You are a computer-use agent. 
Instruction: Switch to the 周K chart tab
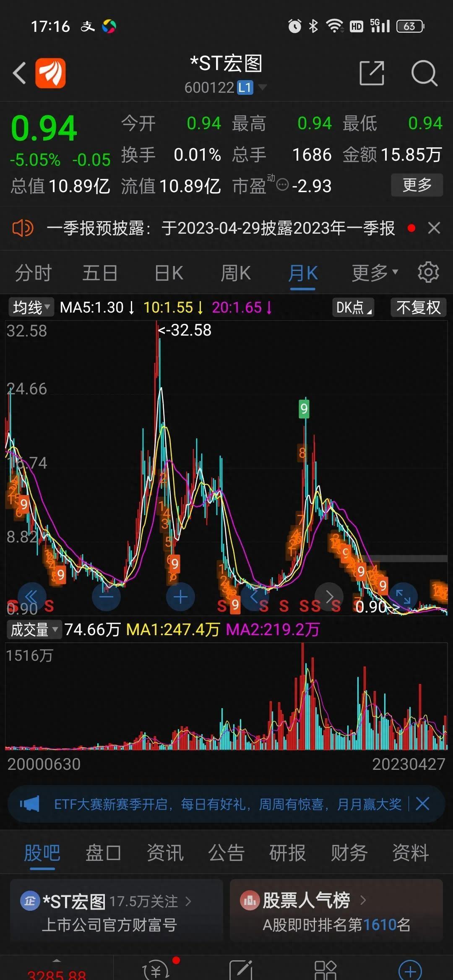click(x=235, y=273)
